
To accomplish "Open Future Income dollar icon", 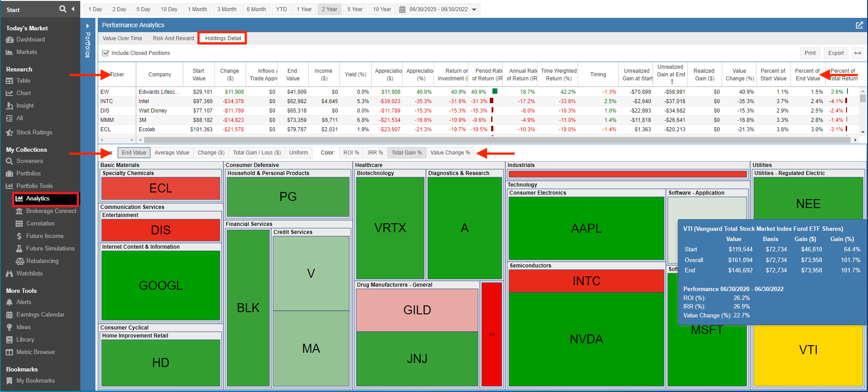I will 19,236.
